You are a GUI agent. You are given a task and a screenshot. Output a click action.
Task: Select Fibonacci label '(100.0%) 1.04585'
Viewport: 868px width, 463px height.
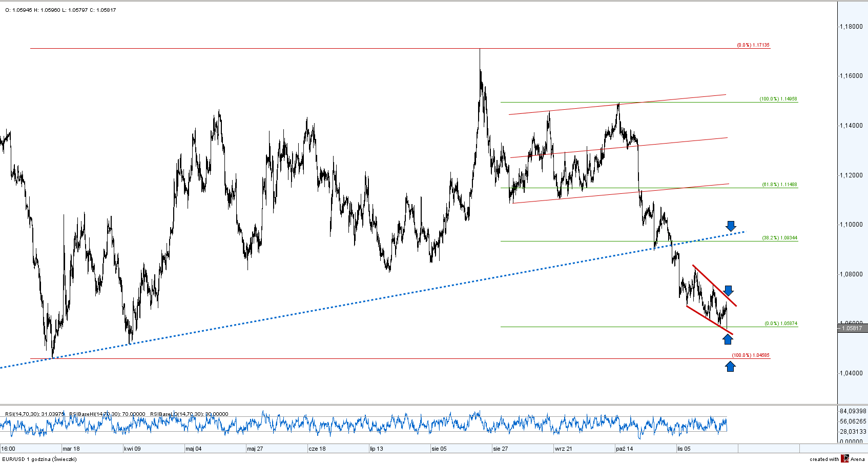pyautogui.click(x=751, y=355)
